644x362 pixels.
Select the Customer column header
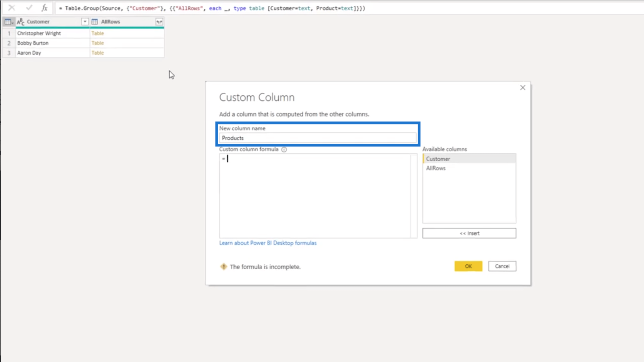click(53, 22)
